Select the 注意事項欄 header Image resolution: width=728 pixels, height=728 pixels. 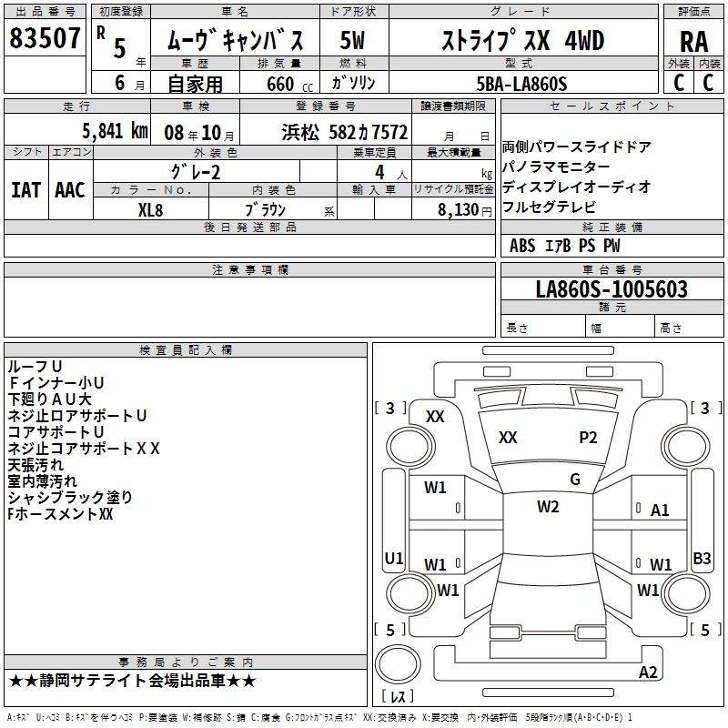pos(249,269)
